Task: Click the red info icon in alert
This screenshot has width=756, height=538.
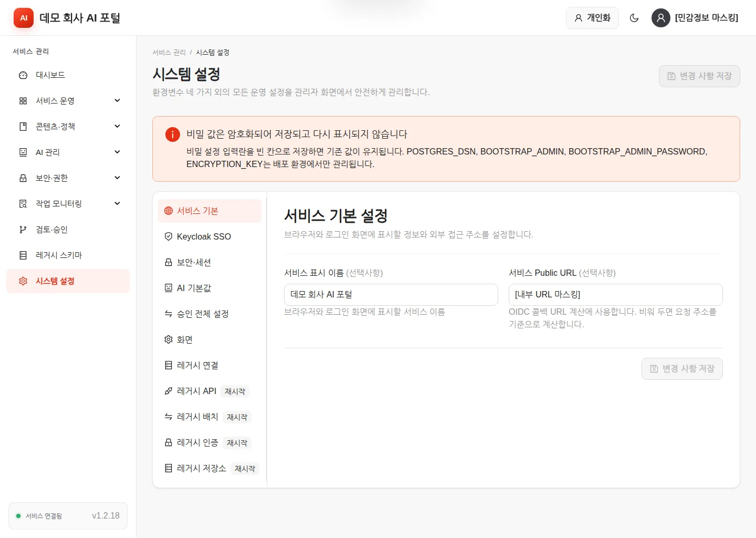Action: tap(173, 134)
